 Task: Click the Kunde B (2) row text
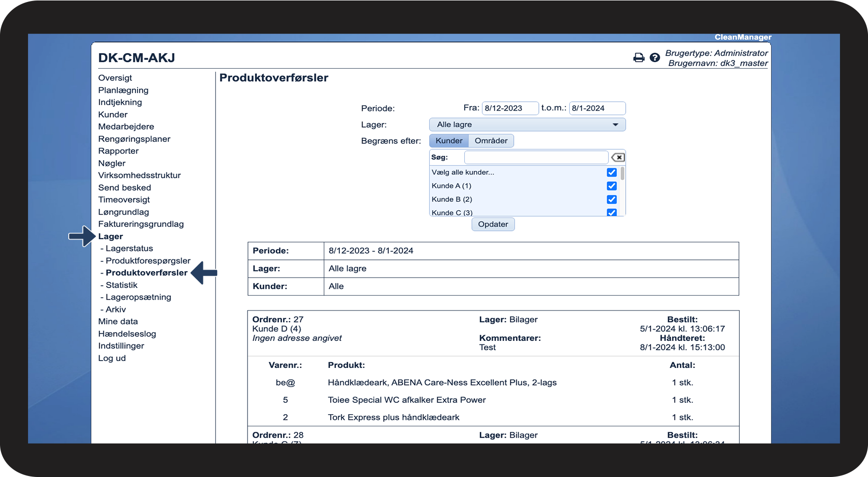452,199
